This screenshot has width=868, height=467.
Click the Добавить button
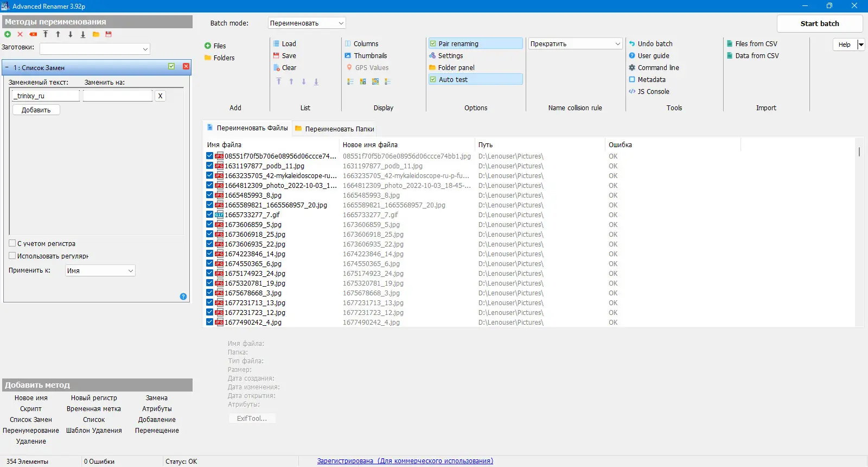pyautogui.click(x=36, y=110)
